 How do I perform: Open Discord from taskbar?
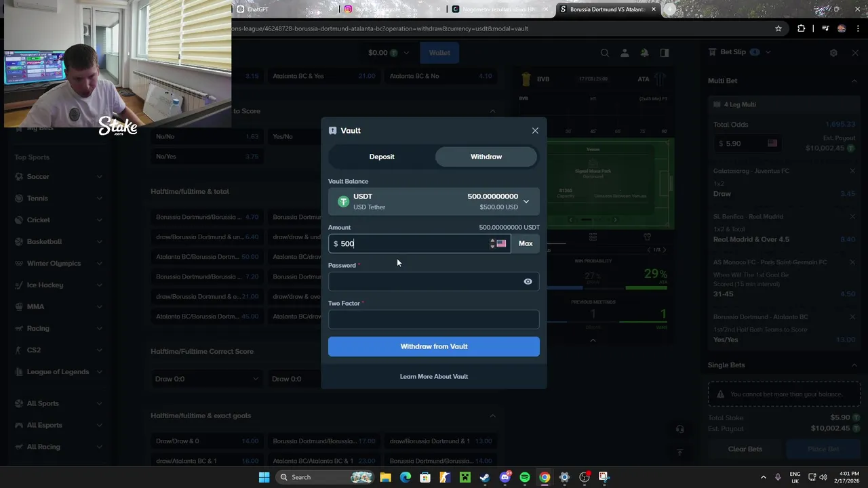(505, 477)
